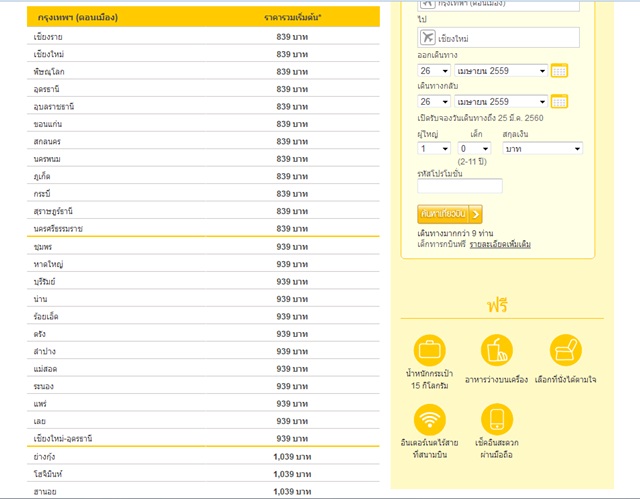The height and width of the screenshot is (499, 640).
Task: Click the airport Wi-Fi icon
Action: pyautogui.click(x=431, y=419)
